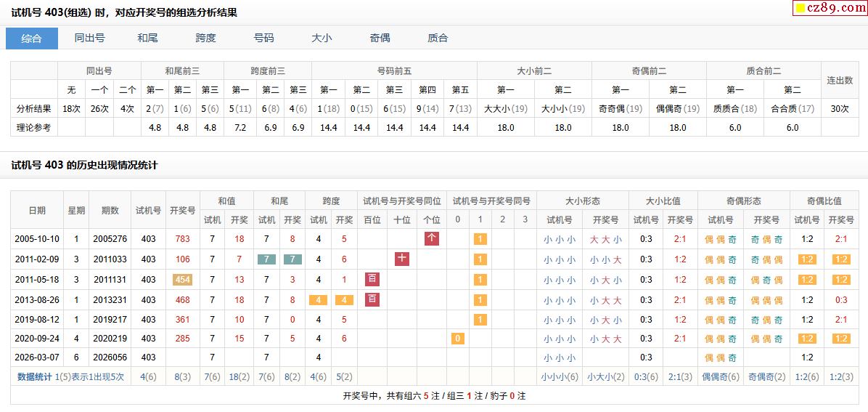Screen dimensions: 868x412
Task: Click the date 2011-02-09 cell
Action: [x=37, y=259]
